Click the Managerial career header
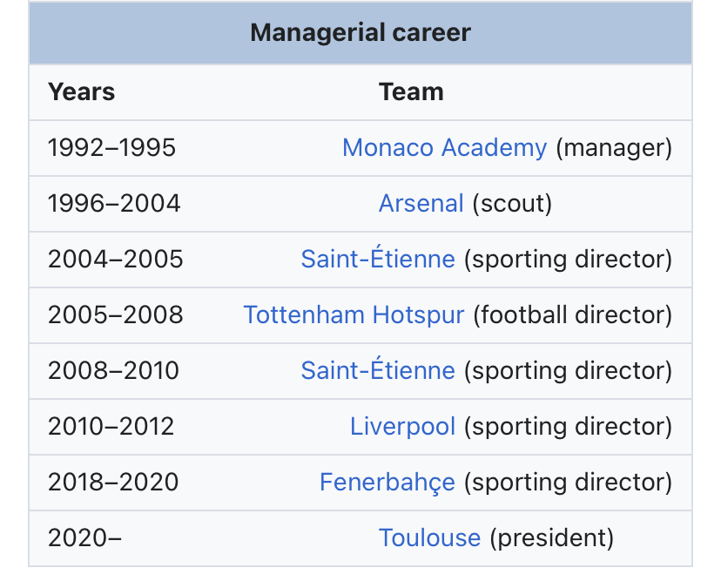The image size is (721, 588). (360, 33)
